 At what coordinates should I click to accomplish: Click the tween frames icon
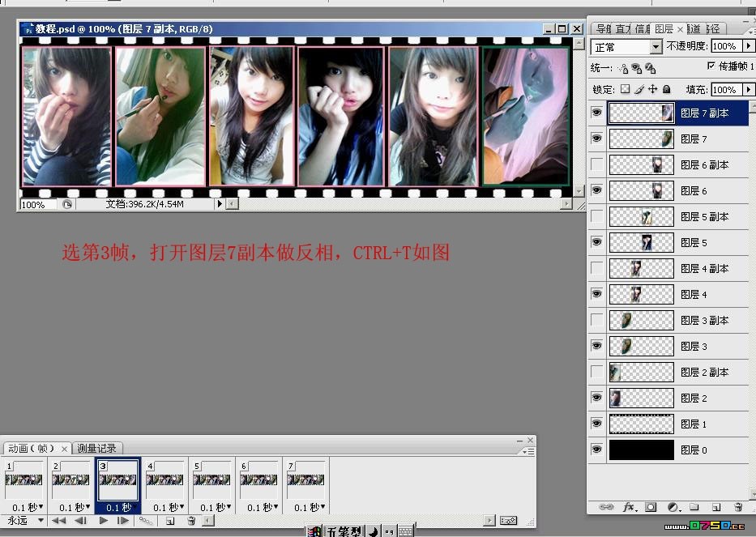pos(146,521)
